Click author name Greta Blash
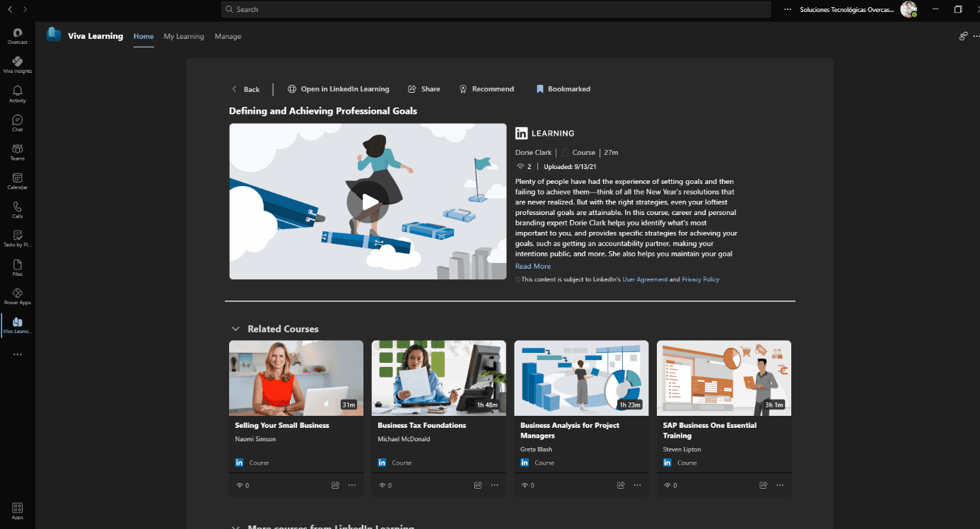Image resolution: width=980 pixels, height=529 pixels. tap(537, 450)
